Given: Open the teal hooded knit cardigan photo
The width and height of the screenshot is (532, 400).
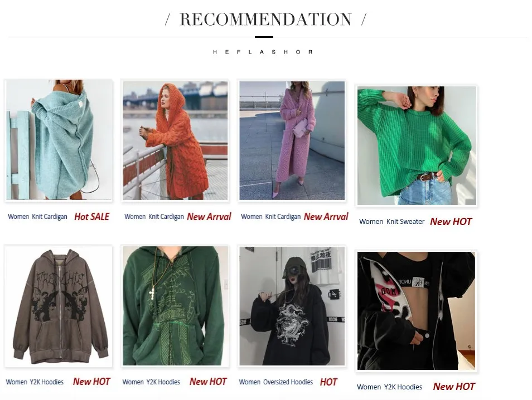Looking at the screenshot, I should coord(59,140).
